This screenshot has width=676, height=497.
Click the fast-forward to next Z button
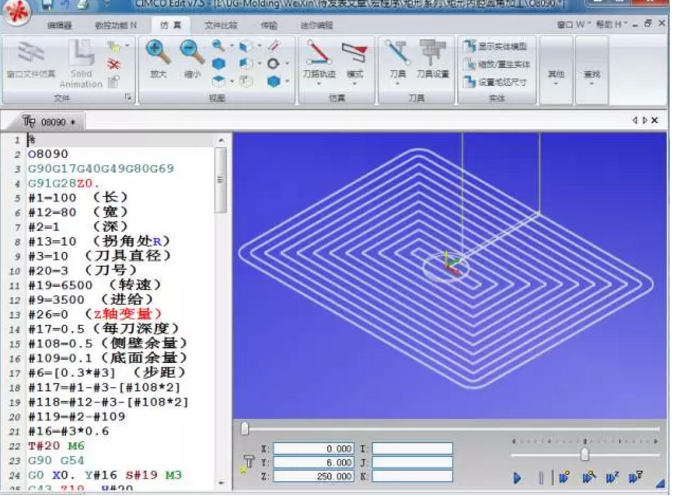point(612,477)
